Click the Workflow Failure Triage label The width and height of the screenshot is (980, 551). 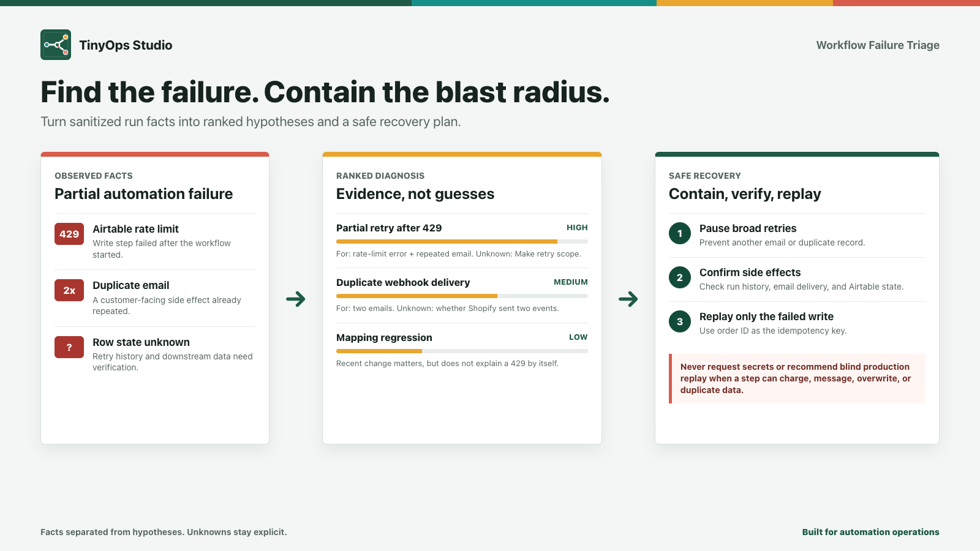pos(878,45)
